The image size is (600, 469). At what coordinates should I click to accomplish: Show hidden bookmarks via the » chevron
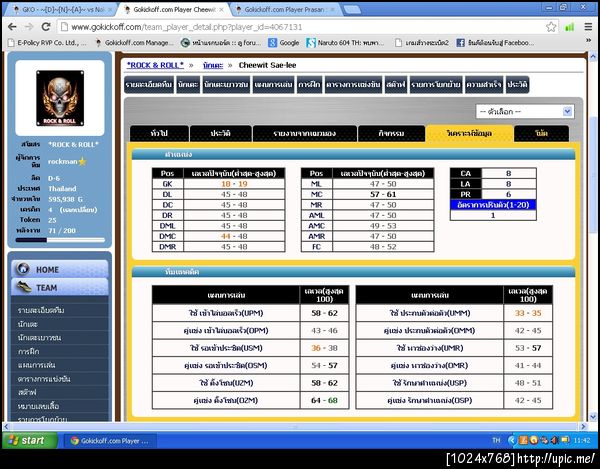589,41
